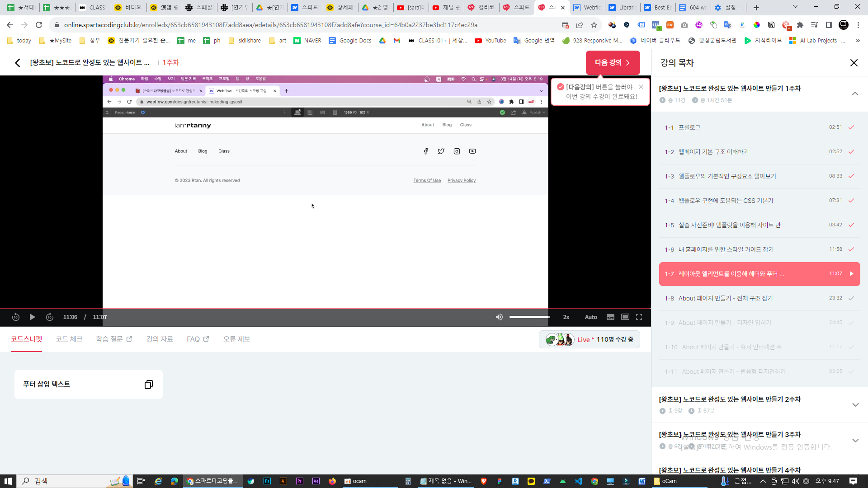The height and width of the screenshot is (488, 868).
Task: Toggle video subtitles
Action: 610,317
